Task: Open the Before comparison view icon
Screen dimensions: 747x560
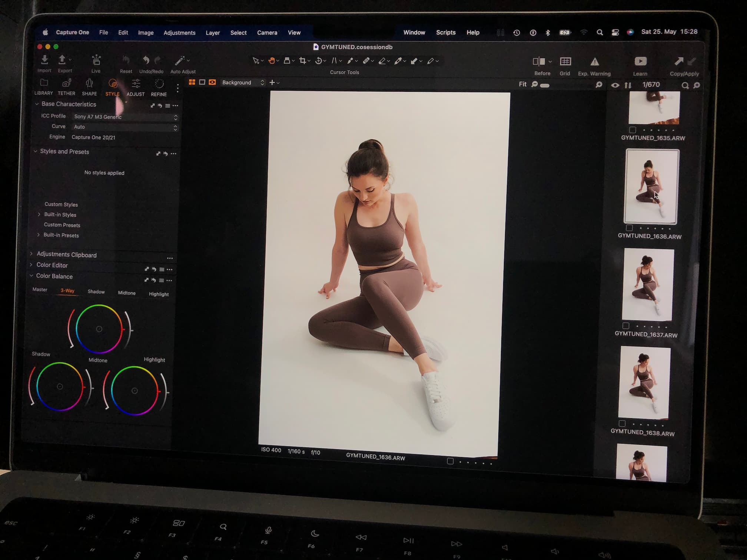Action: click(539, 61)
